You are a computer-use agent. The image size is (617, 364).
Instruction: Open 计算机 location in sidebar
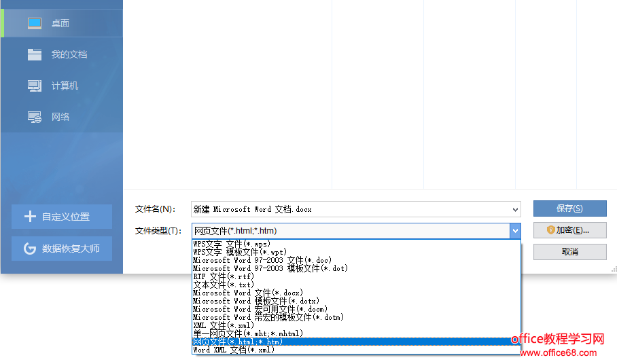(x=62, y=86)
